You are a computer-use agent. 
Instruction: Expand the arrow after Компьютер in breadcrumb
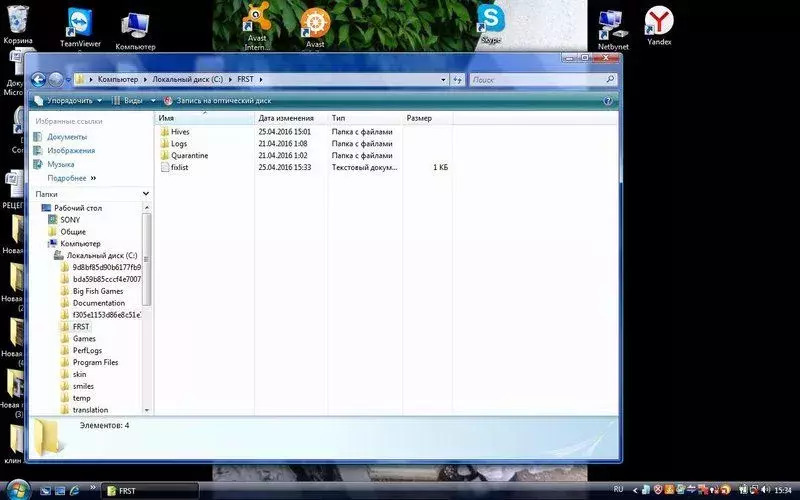145,80
